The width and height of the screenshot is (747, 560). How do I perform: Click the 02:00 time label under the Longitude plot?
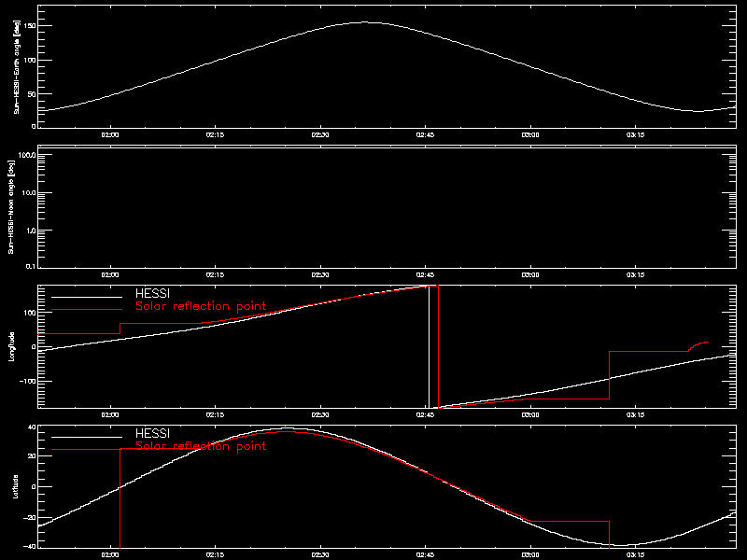tap(110, 415)
